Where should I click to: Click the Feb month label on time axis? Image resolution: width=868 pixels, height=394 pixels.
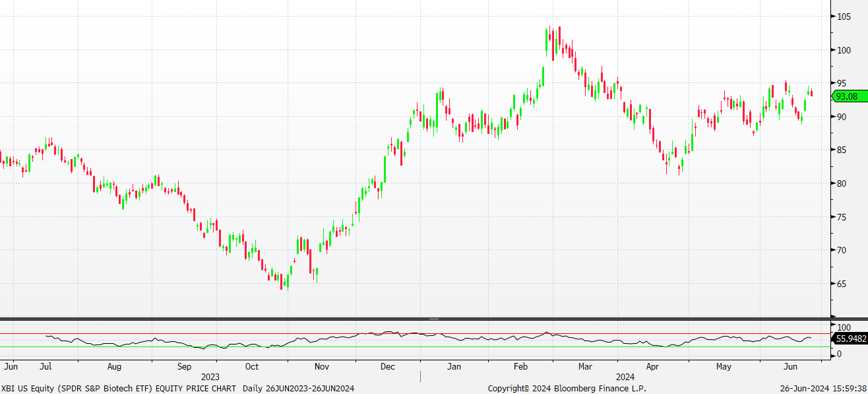coord(521,366)
